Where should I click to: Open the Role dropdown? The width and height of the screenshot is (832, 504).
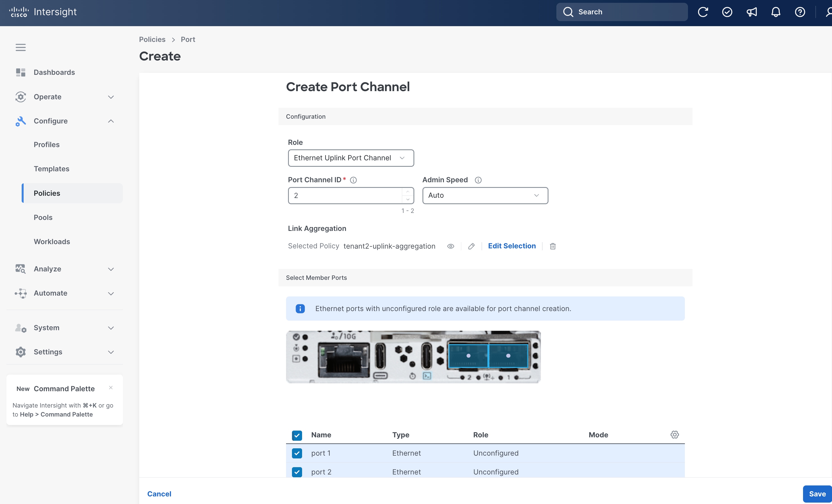coord(351,158)
